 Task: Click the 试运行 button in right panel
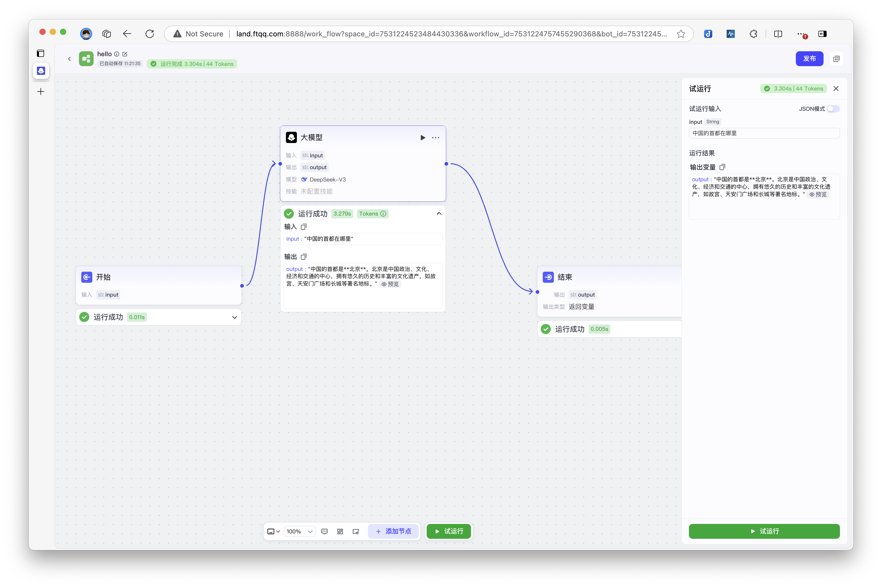point(764,531)
